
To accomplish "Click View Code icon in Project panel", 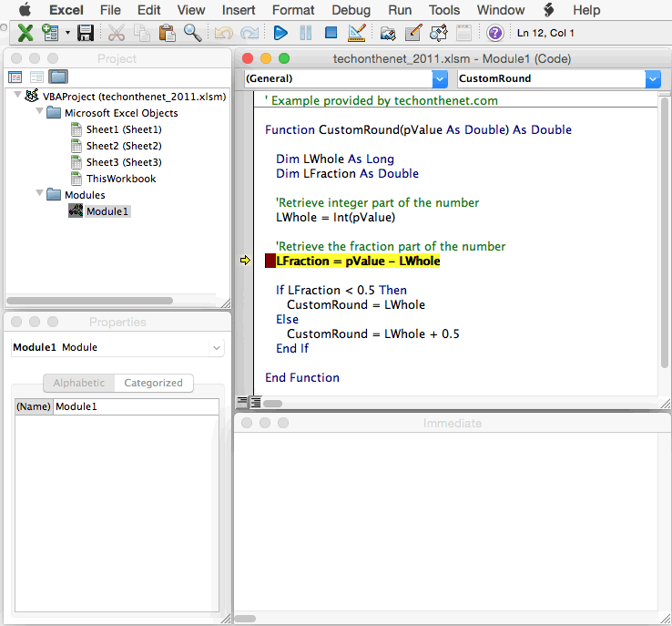I will (15, 77).
